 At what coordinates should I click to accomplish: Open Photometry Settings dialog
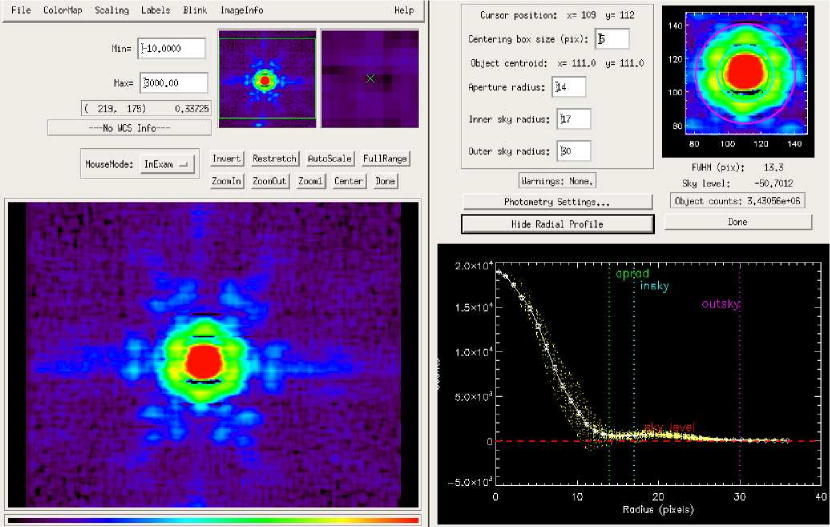pyautogui.click(x=557, y=202)
